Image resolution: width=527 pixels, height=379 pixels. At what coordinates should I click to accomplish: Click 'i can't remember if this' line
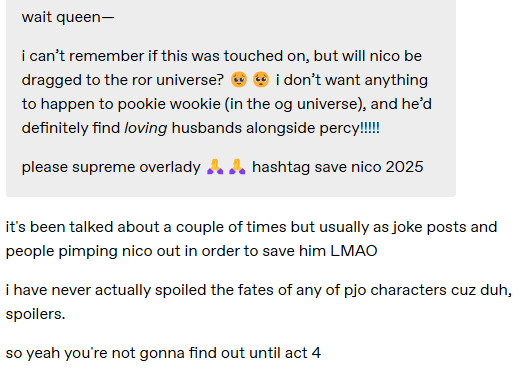[222, 56]
